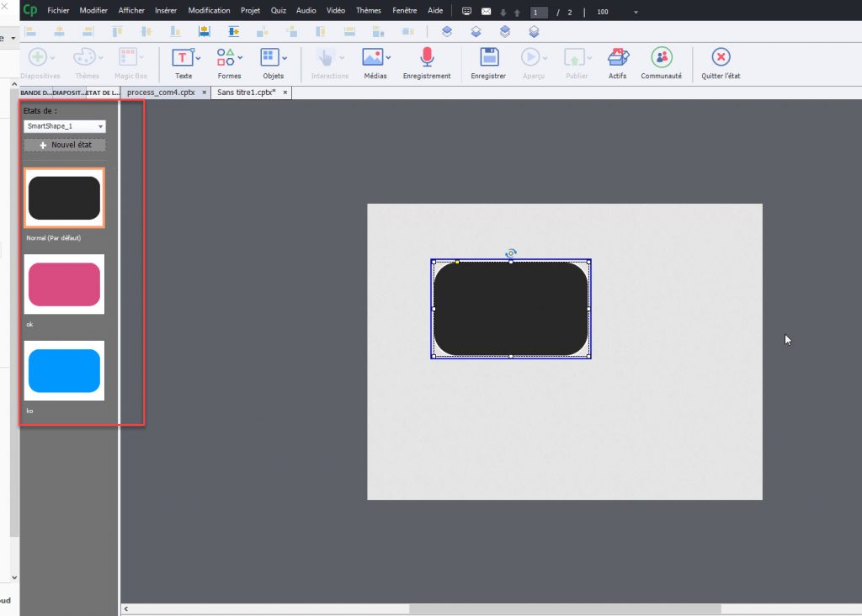Click the rotation handle above the shape
The image size is (862, 616).
511,252
